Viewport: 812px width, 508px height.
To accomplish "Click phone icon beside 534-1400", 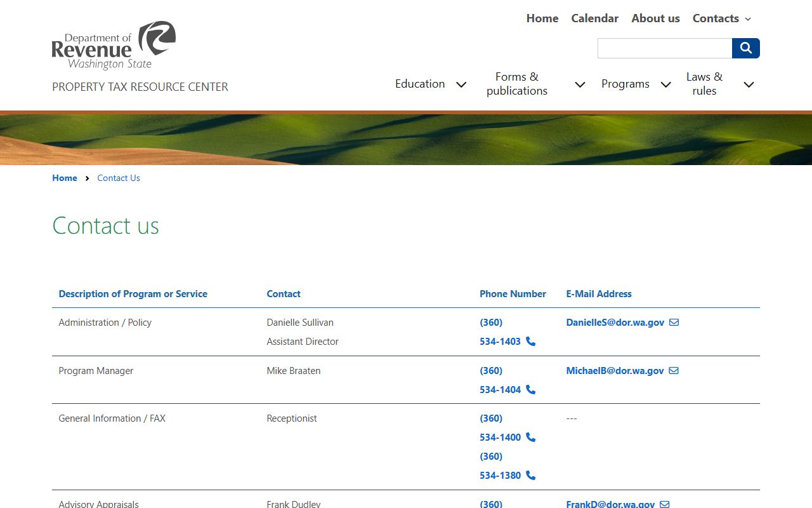I will click(530, 438).
